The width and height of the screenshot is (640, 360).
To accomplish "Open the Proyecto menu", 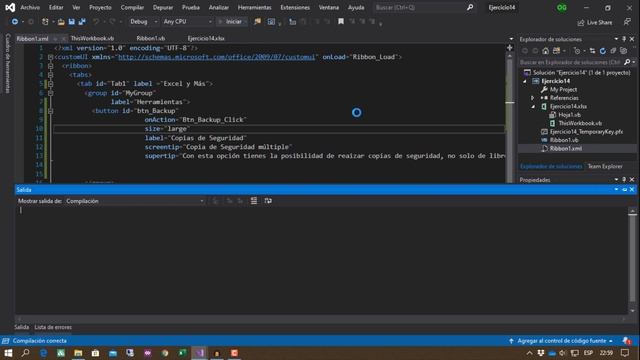I will [x=100, y=7].
